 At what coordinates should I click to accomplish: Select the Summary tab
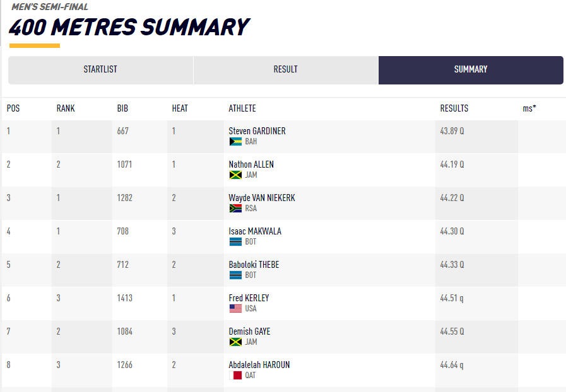[471, 70]
